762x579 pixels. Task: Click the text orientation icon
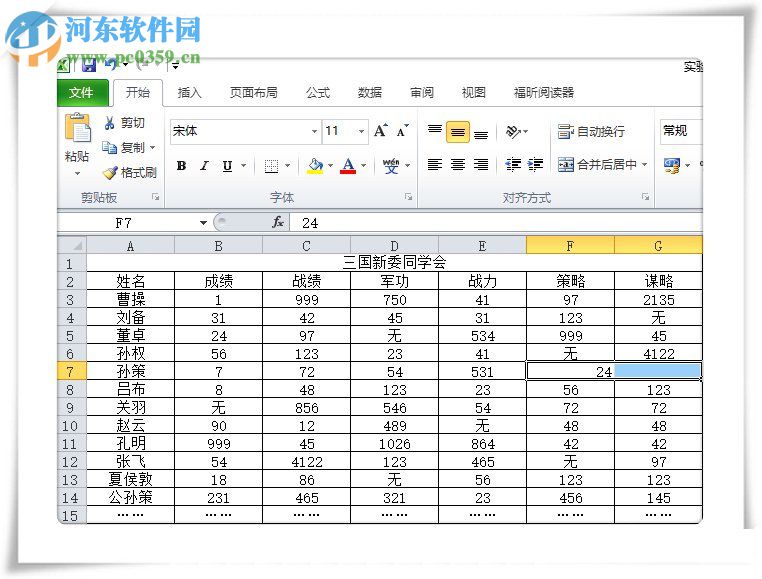click(513, 131)
